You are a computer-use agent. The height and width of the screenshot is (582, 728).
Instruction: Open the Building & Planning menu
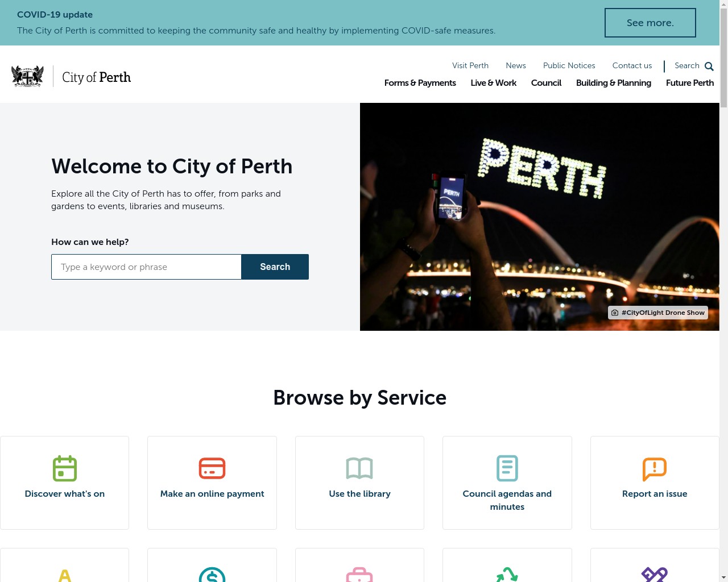[x=614, y=83]
